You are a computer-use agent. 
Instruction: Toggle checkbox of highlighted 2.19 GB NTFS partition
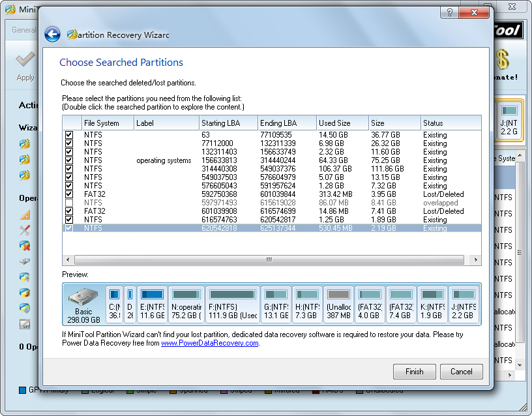pyautogui.click(x=69, y=228)
